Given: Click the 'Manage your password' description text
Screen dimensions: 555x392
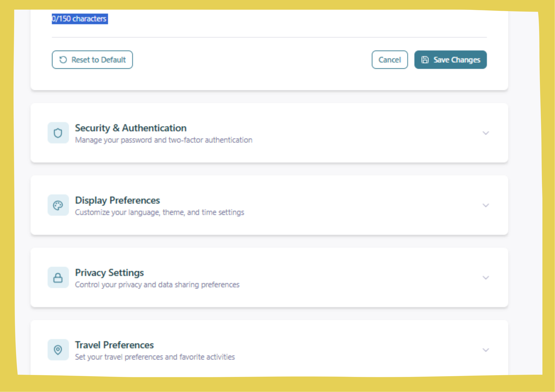Looking at the screenshot, I should tap(163, 140).
